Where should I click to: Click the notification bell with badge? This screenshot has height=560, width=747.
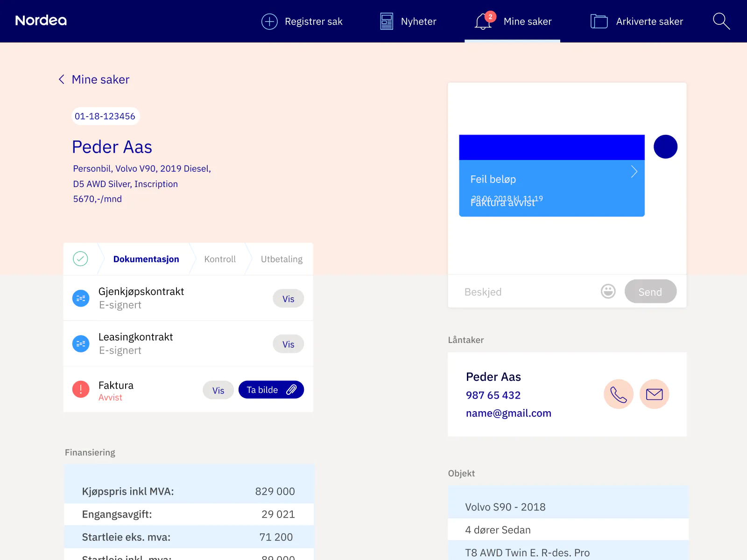point(483,21)
